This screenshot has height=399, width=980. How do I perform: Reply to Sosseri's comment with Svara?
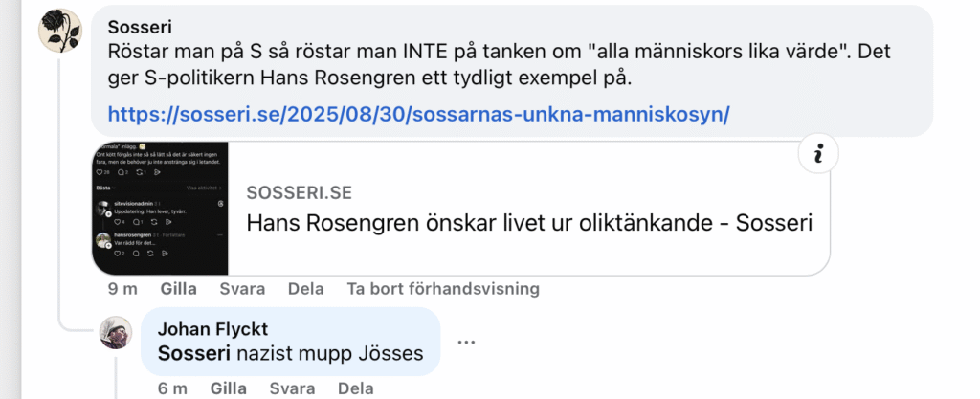click(x=242, y=289)
